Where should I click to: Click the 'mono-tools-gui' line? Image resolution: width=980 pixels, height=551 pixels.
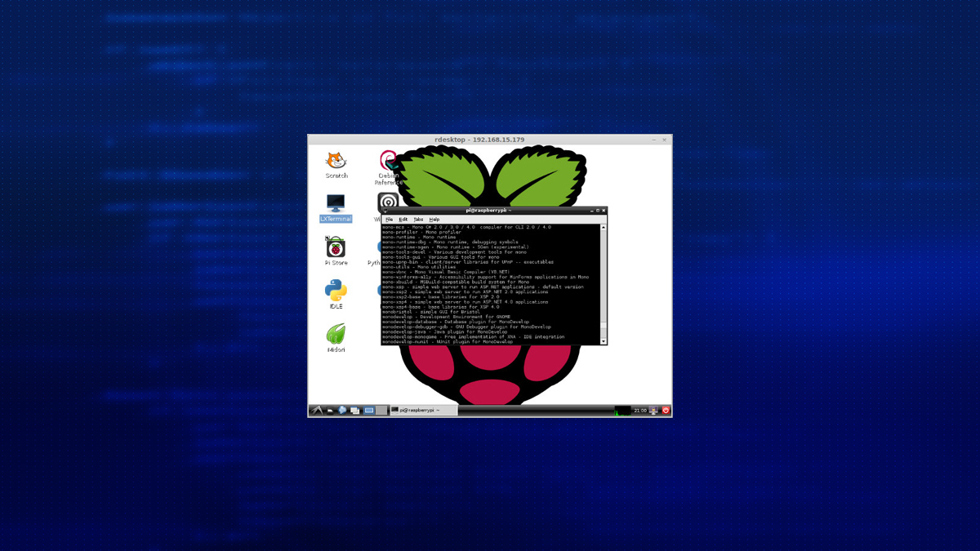439,257
